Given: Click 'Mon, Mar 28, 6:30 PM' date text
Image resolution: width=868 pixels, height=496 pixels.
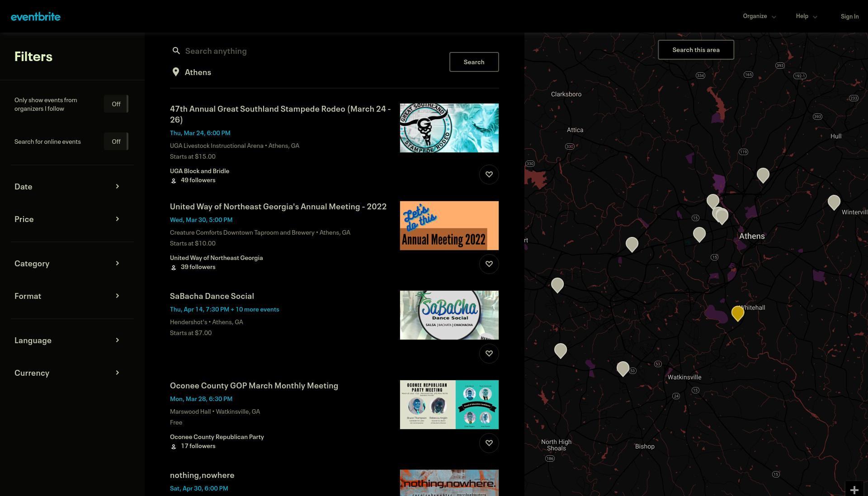Looking at the screenshot, I should [201, 399].
